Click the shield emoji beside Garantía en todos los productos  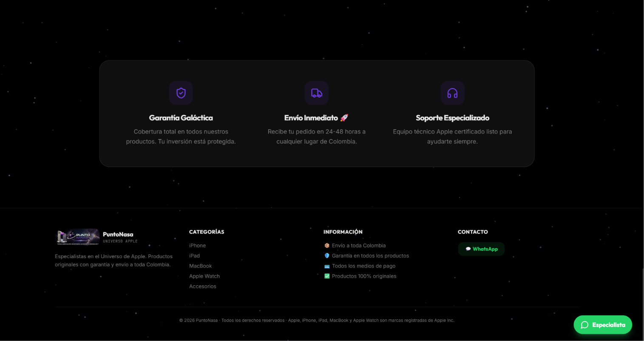[327, 256]
